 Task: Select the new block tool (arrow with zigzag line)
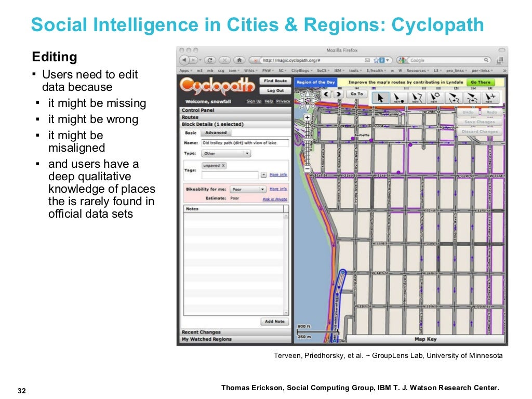click(x=417, y=98)
